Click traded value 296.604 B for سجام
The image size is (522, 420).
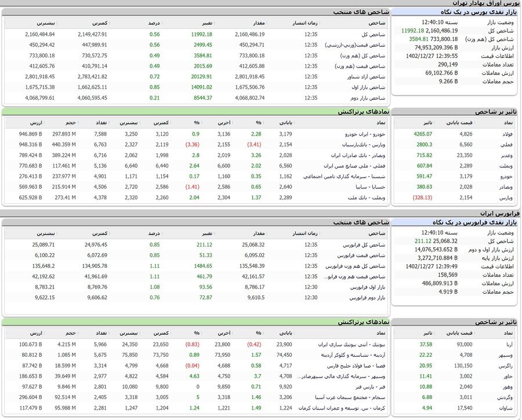[x=30, y=397]
